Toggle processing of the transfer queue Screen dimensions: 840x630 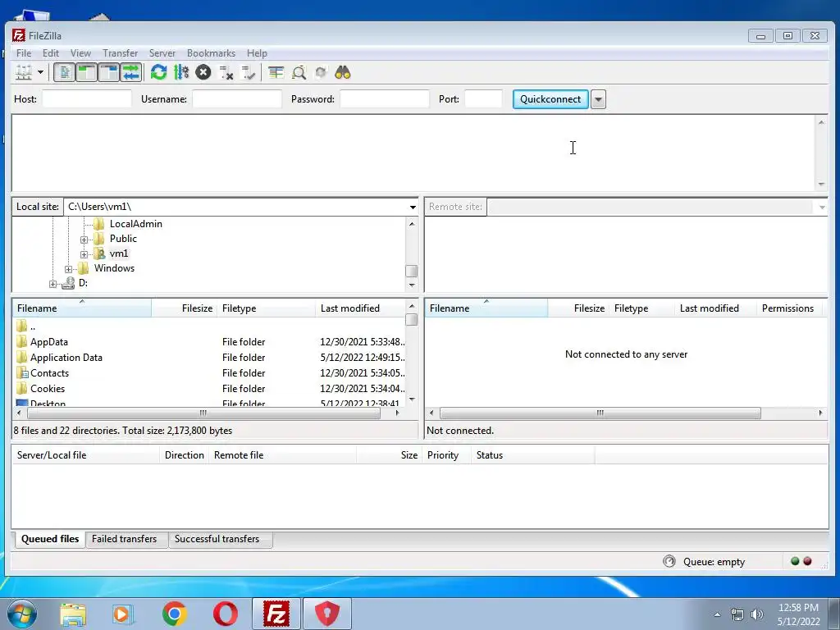181,72
